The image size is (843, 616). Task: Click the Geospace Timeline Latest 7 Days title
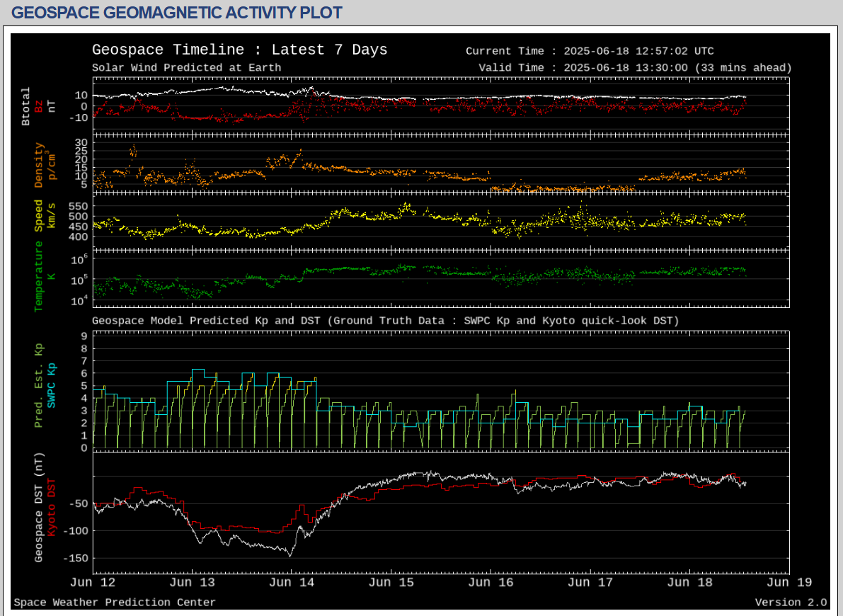239,50
